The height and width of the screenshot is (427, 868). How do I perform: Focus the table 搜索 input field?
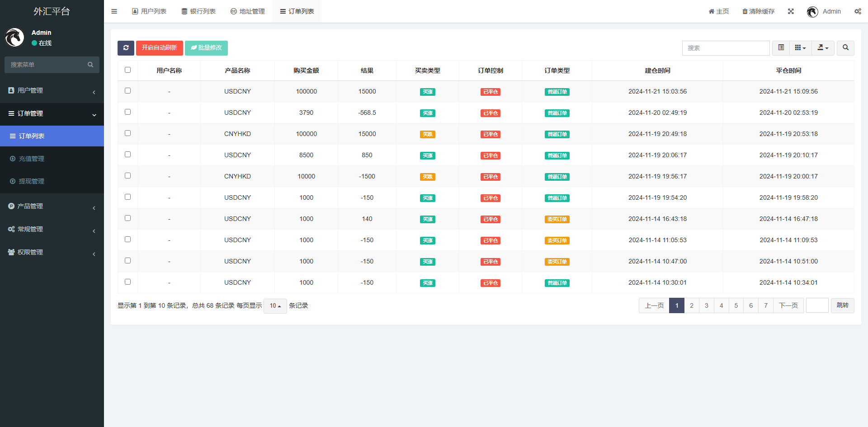[726, 48]
